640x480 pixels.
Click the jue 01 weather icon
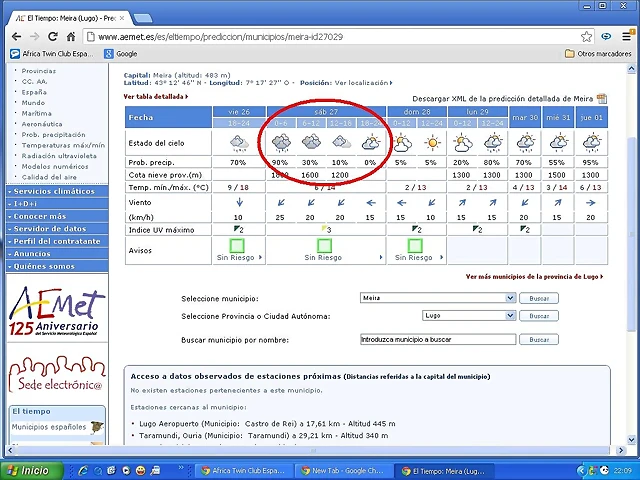pos(592,142)
